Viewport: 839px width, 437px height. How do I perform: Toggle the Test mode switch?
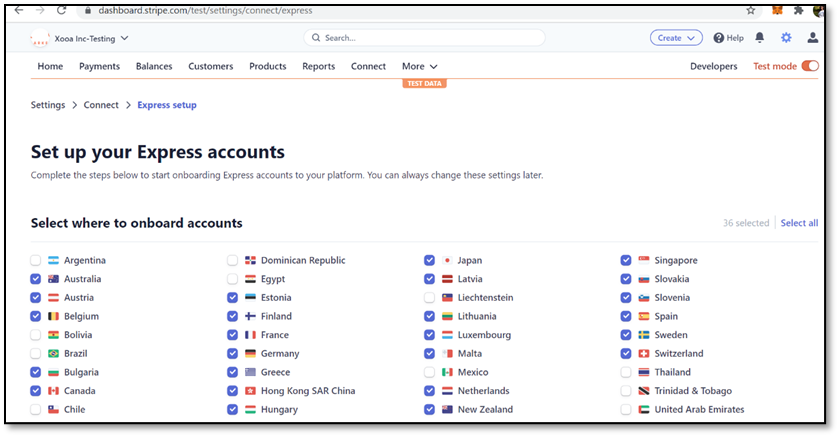[x=810, y=66]
